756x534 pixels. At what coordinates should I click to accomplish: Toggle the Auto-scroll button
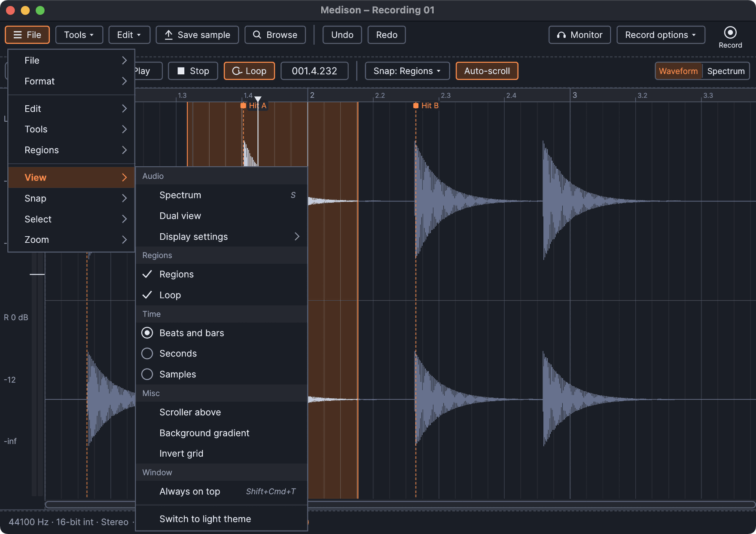point(487,71)
